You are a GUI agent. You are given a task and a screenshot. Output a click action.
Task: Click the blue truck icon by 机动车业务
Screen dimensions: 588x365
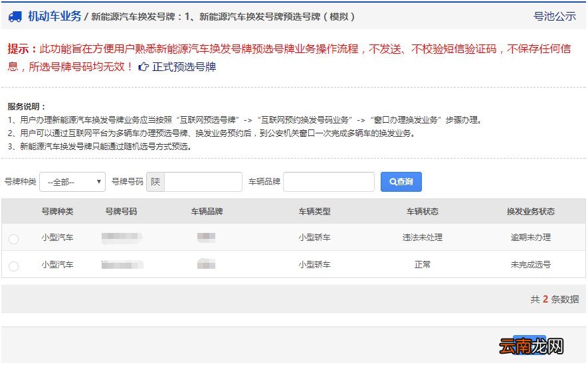[x=15, y=17]
